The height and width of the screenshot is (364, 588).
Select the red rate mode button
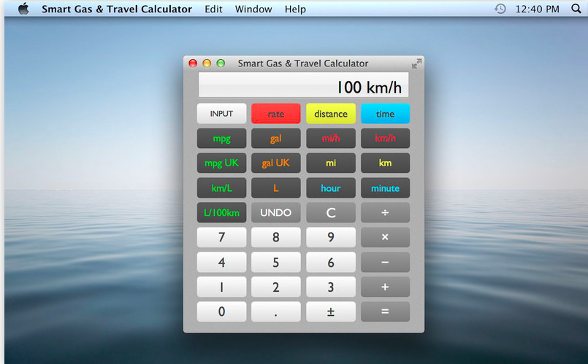click(276, 114)
